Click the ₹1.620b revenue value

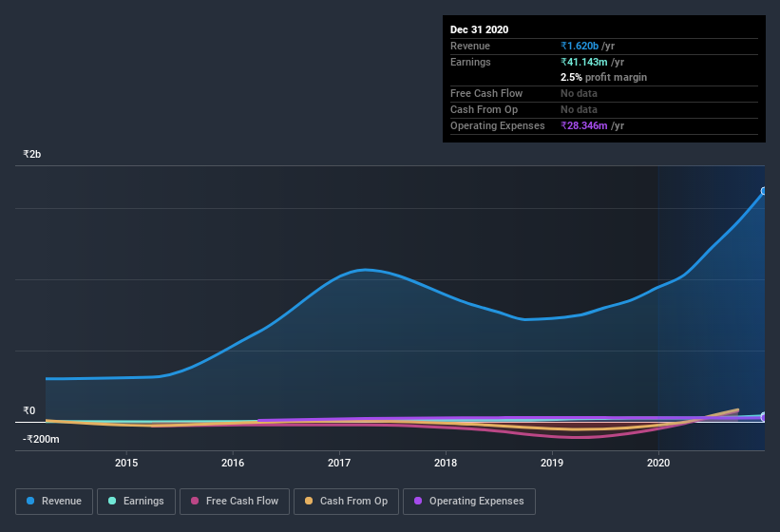(580, 46)
